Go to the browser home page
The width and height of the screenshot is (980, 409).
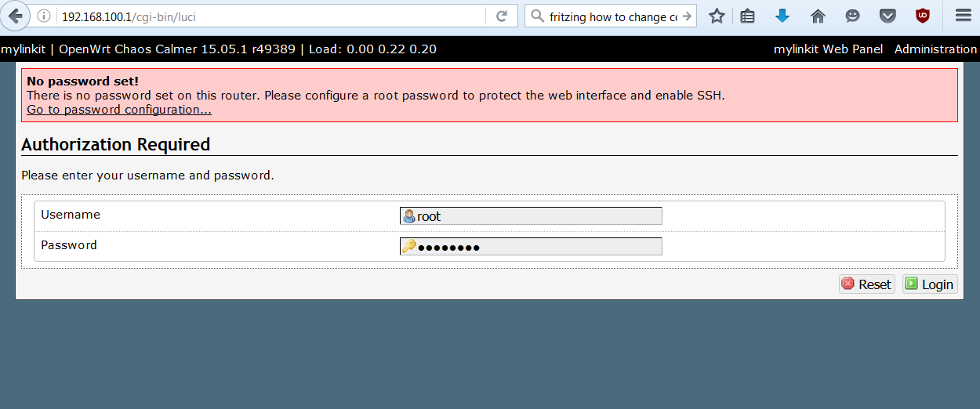(818, 16)
